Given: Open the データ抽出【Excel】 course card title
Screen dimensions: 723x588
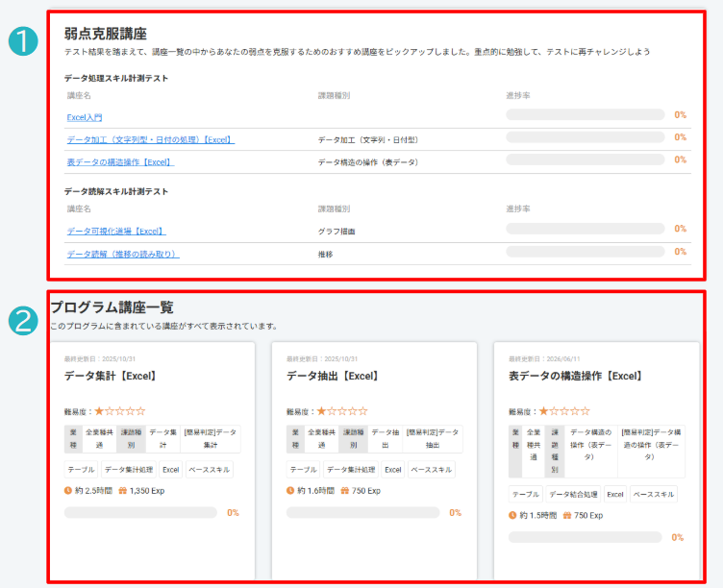Looking at the screenshot, I should pyautogui.click(x=333, y=376).
